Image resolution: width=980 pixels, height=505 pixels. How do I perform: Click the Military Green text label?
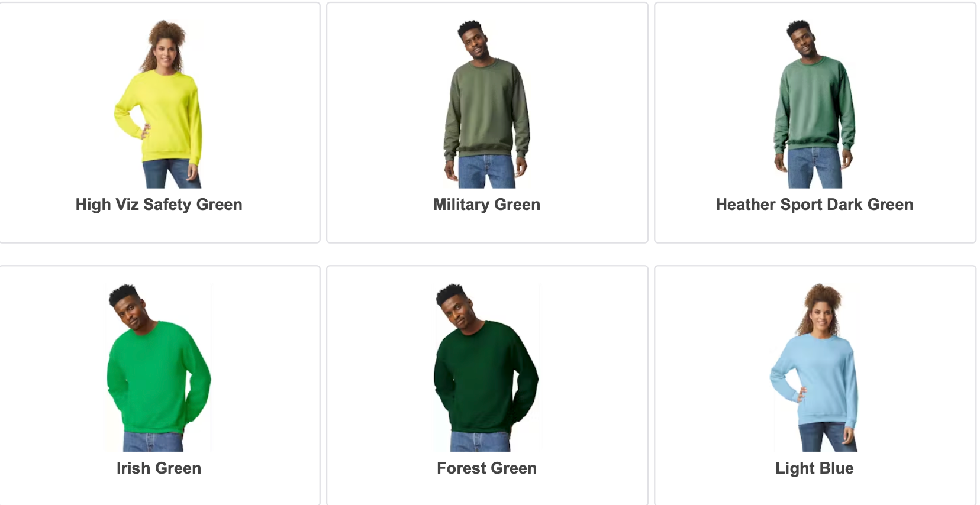486,205
